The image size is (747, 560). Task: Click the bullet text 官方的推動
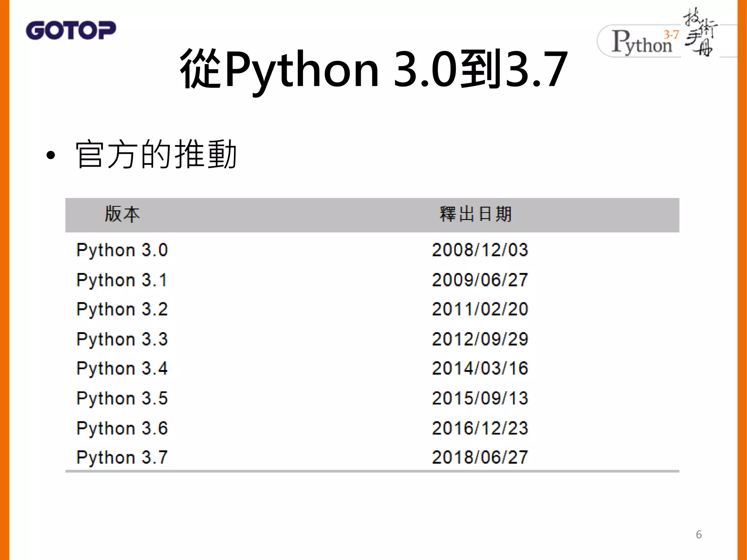tap(156, 154)
